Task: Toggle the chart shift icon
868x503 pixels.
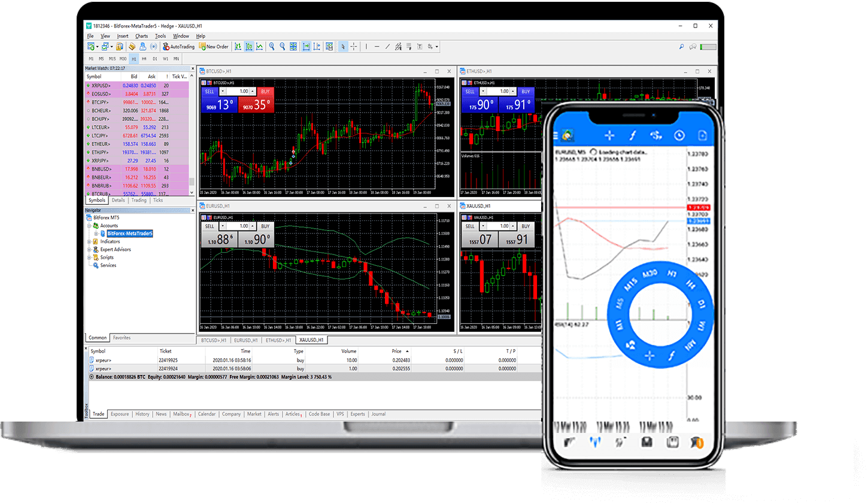Action: pos(317,46)
